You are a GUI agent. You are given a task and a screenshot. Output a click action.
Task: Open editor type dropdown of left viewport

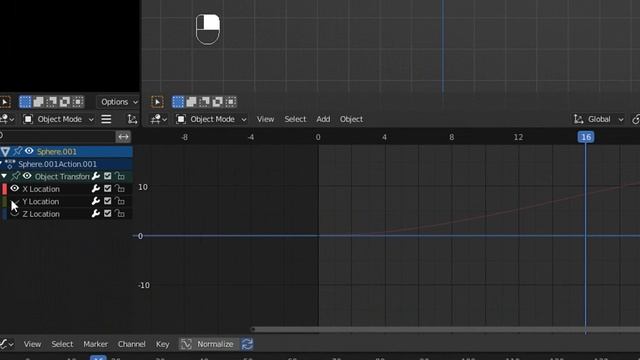[7, 119]
